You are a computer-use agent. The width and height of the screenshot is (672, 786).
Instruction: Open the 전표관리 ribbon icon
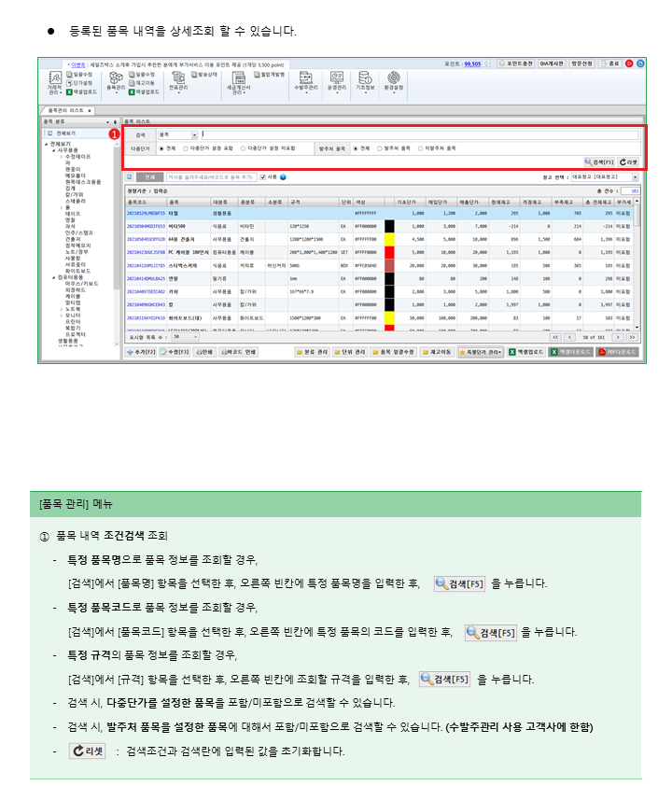(x=178, y=82)
